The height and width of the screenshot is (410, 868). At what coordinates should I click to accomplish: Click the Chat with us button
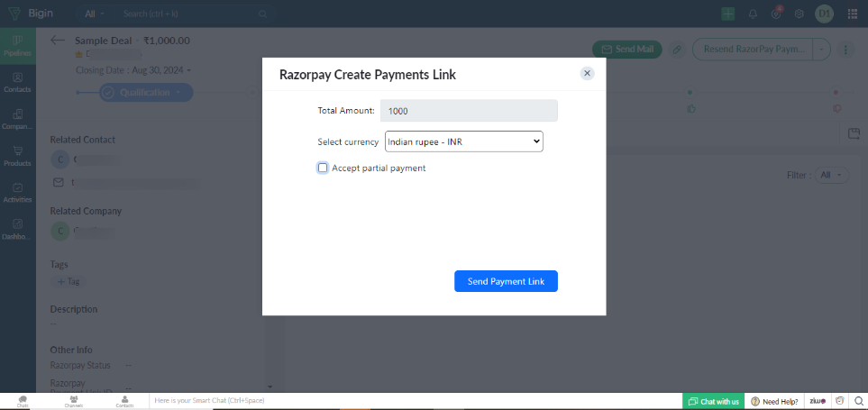[714, 401]
